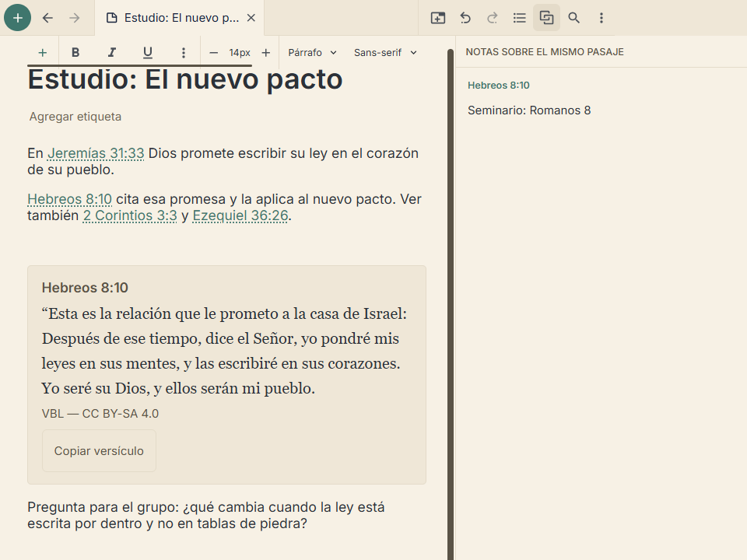Open the new split pane icon
The image size is (747, 560).
438,18
